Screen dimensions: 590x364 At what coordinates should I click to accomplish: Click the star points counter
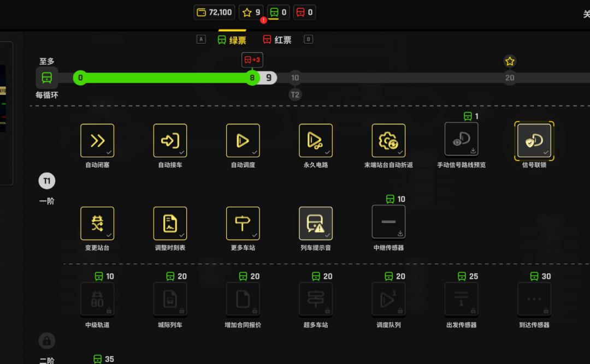point(252,12)
